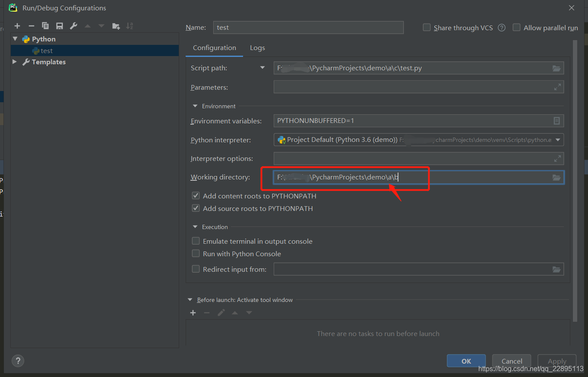Open help with question mark button
The height and width of the screenshot is (377, 588).
[x=18, y=361]
